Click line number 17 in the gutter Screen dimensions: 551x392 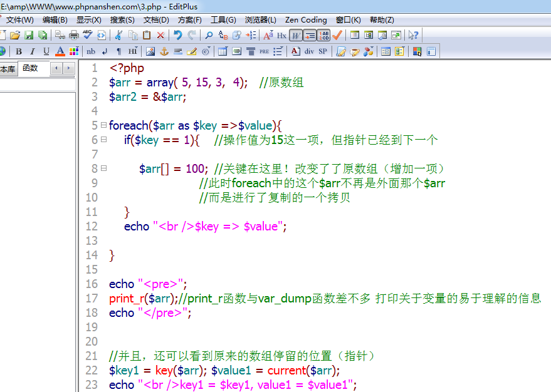(x=92, y=298)
